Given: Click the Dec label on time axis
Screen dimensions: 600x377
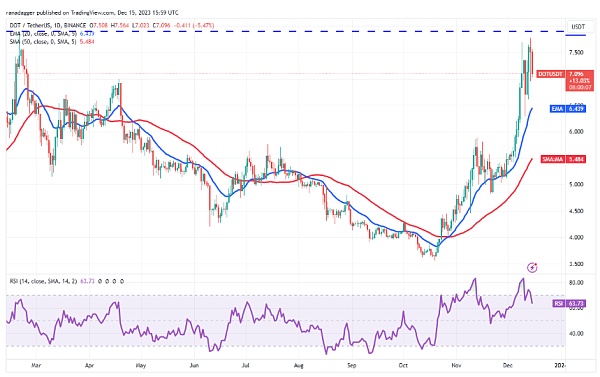Looking at the screenshot, I should [x=507, y=366].
